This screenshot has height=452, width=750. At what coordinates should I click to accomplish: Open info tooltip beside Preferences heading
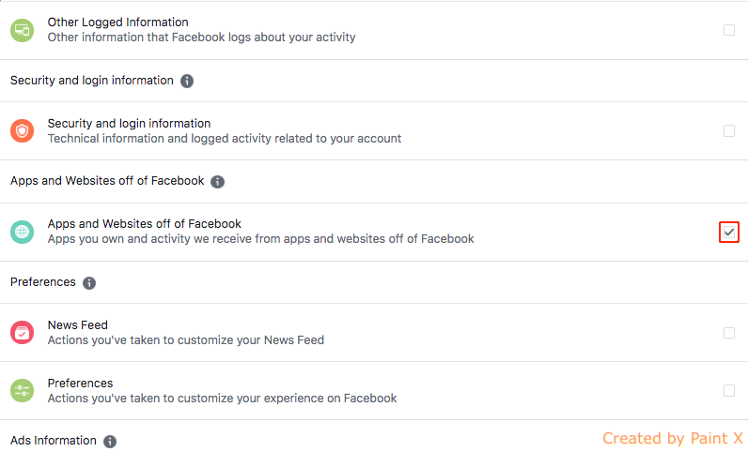(x=89, y=283)
